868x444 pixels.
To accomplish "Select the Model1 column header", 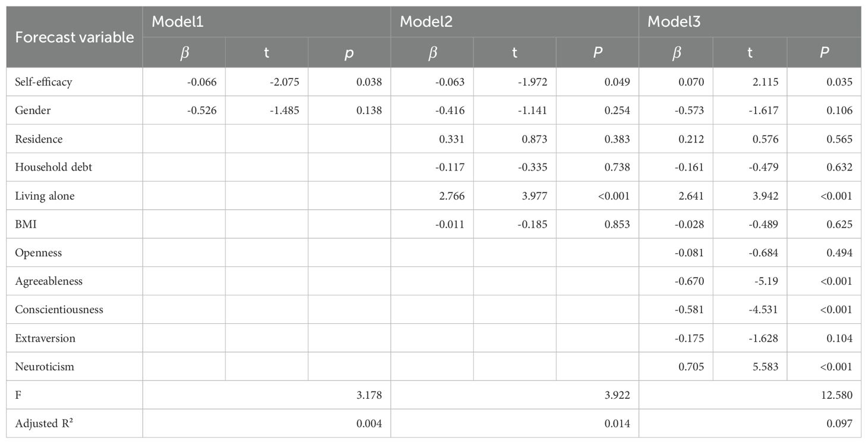I will pyautogui.click(x=266, y=22).
